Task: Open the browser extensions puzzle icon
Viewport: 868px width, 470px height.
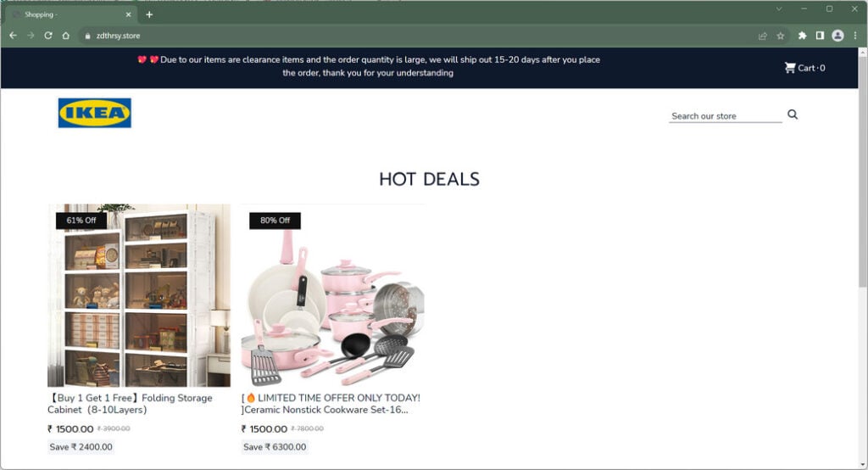Action: pos(802,36)
